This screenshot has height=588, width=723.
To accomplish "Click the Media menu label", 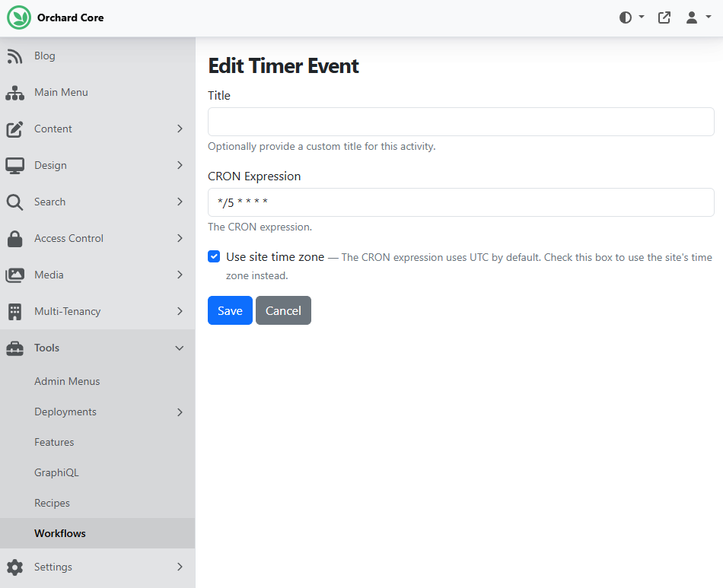I will click(x=49, y=275).
